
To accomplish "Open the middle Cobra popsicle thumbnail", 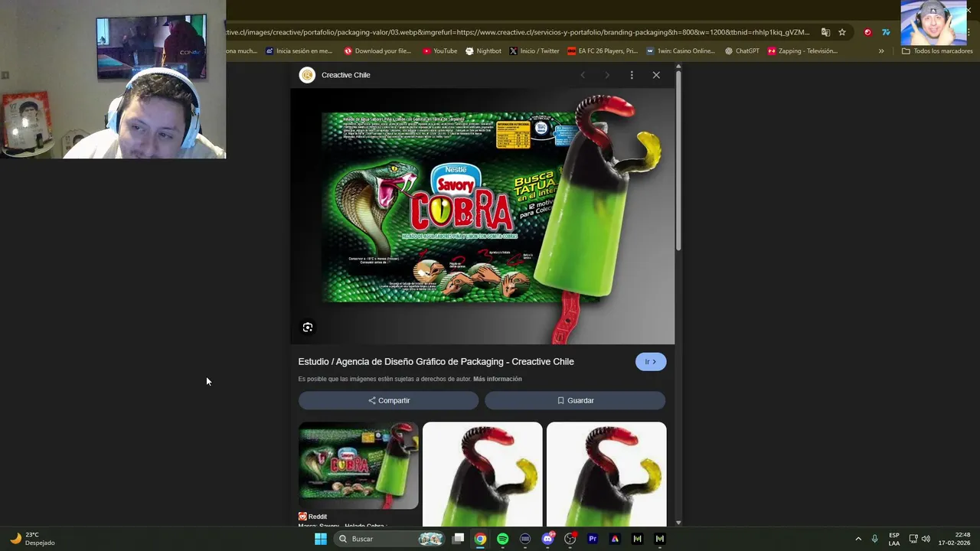I will point(482,474).
